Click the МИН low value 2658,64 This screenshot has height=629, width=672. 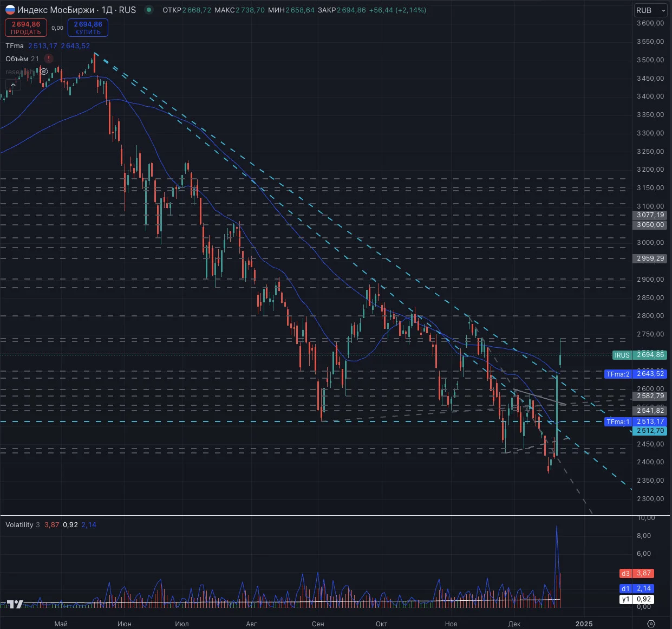coord(300,10)
